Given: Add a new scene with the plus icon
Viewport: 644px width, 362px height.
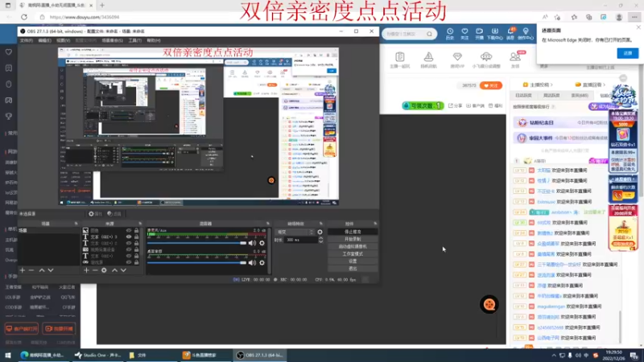Looking at the screenshot, I should 23,270.
